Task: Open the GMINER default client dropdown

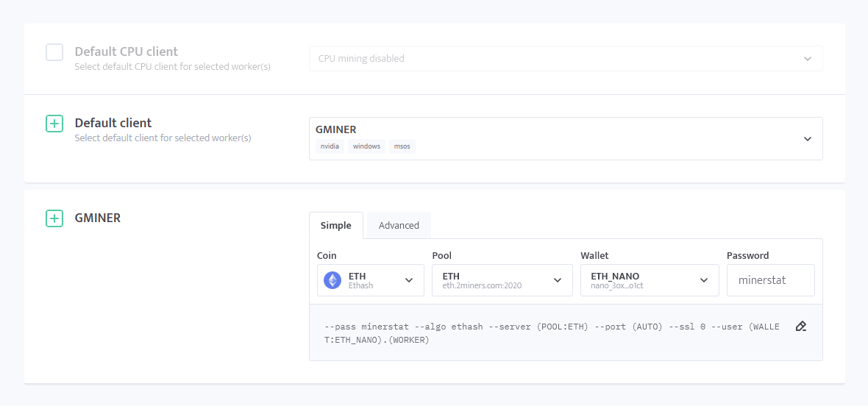Action: point(566,138)
